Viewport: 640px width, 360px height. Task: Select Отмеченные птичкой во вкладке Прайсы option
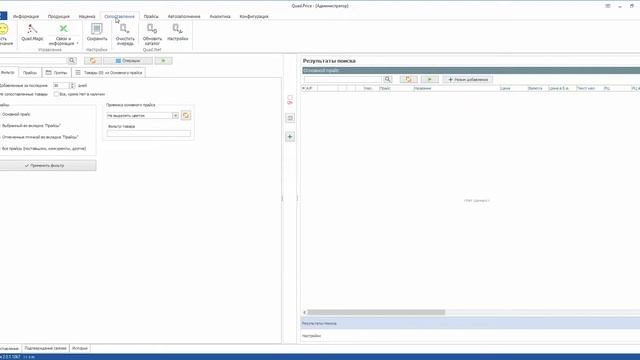tap(40, 137)
